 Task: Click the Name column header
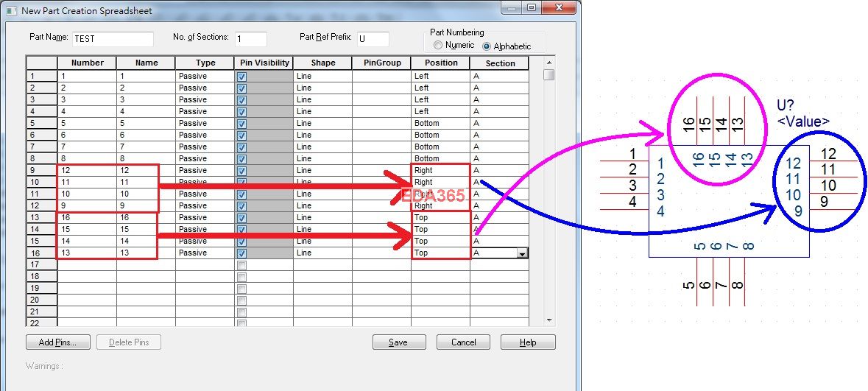147,63
